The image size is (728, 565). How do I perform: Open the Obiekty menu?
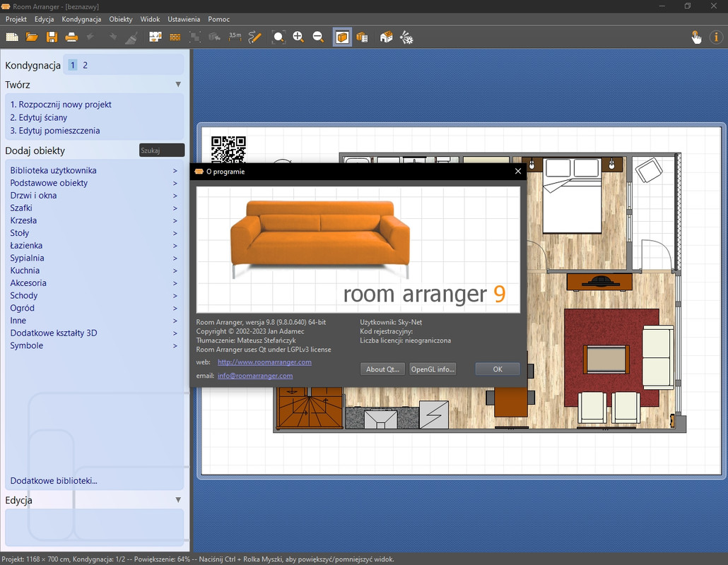[x=121, y=19]
